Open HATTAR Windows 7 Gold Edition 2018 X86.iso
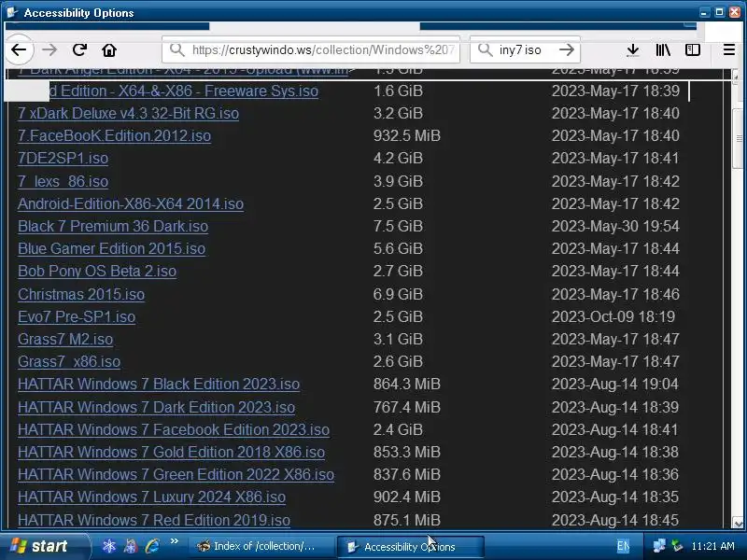The image size is (747, 560). click(172, 452)
